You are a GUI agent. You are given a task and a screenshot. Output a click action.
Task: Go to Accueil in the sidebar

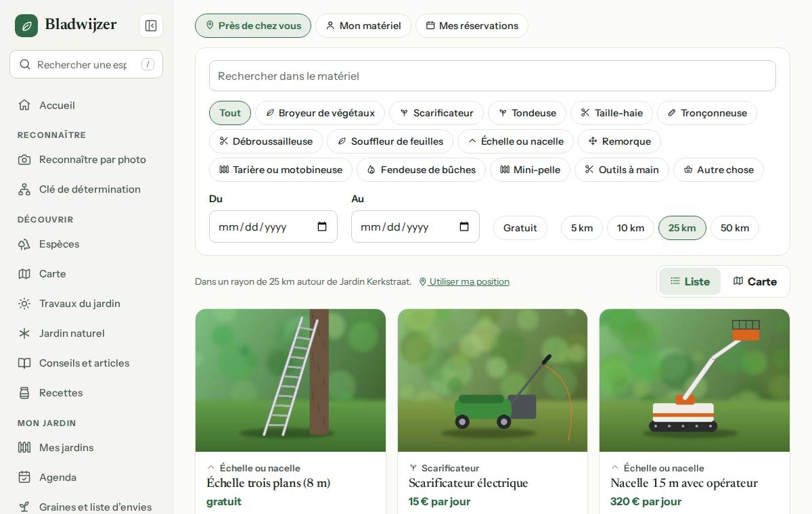pos(86,105)
